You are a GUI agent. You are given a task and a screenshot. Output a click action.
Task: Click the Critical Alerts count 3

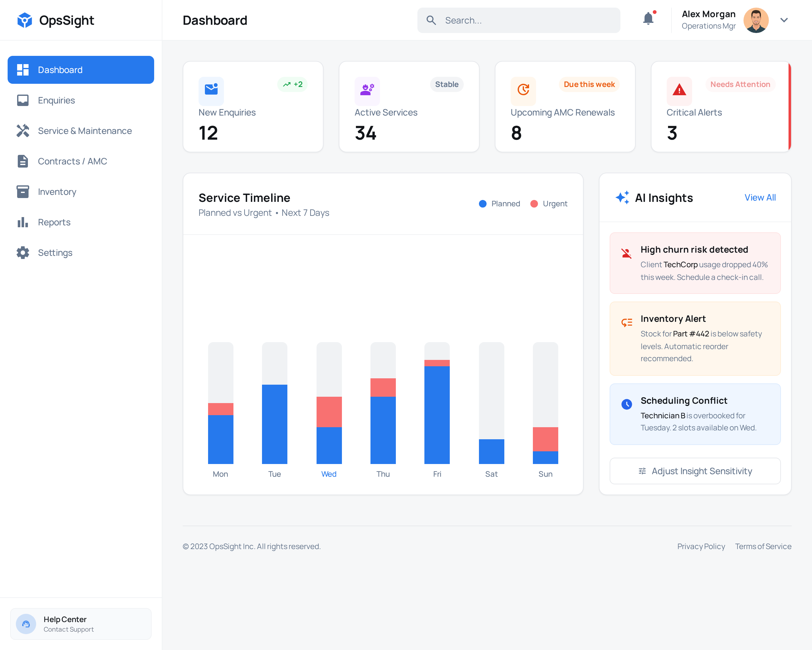click(672, 133)
